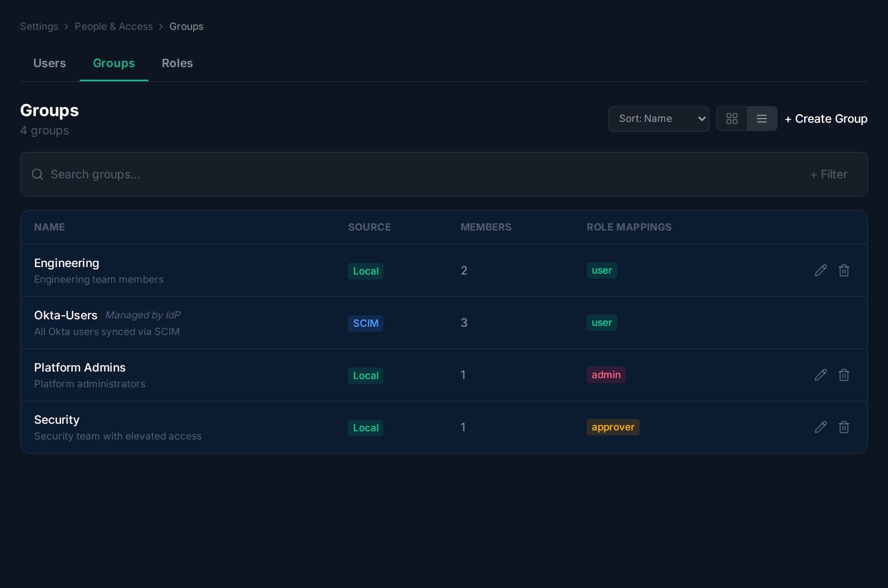
Task: Edit the Engineering group
Action: [820, 270]
